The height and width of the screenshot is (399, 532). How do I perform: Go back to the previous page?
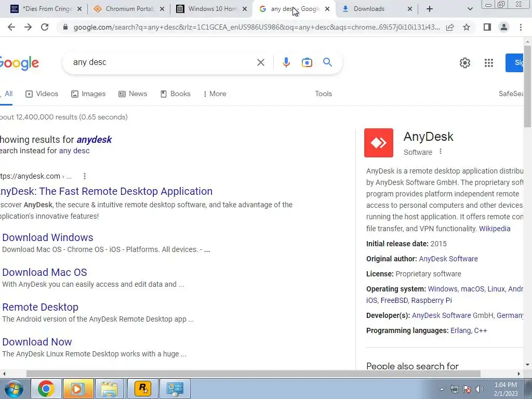click(11, 27)
